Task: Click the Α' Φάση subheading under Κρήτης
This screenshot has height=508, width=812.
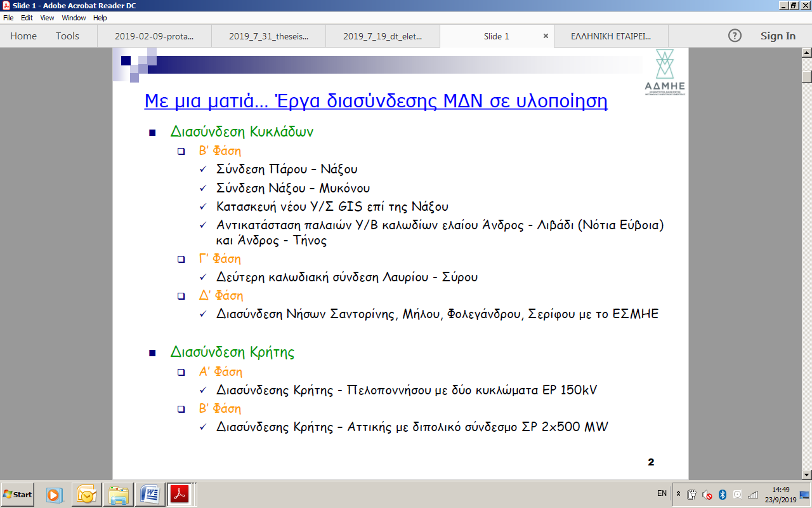Action: click(221, 372)
